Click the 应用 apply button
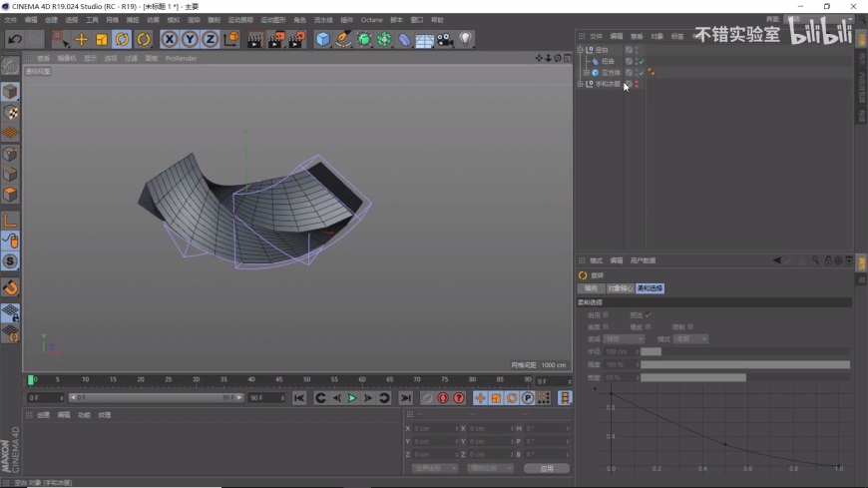Screen dimensions: 868x488 click(546, 468)
